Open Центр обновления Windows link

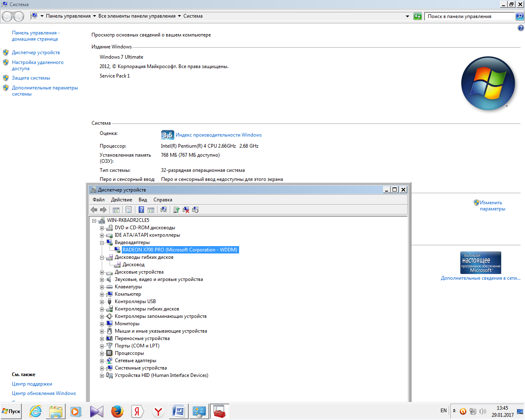click(x=44, y=393)
